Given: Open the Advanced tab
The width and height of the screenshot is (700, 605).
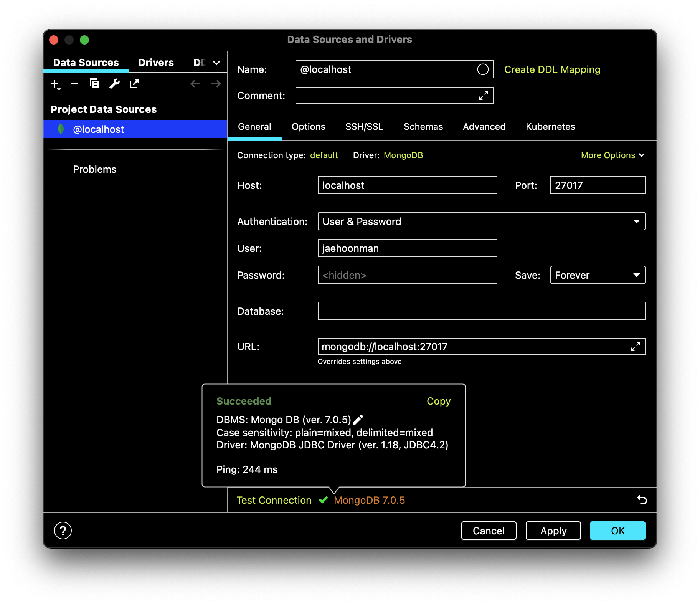Looking at the screenshot, I should (x=484, y=127).
